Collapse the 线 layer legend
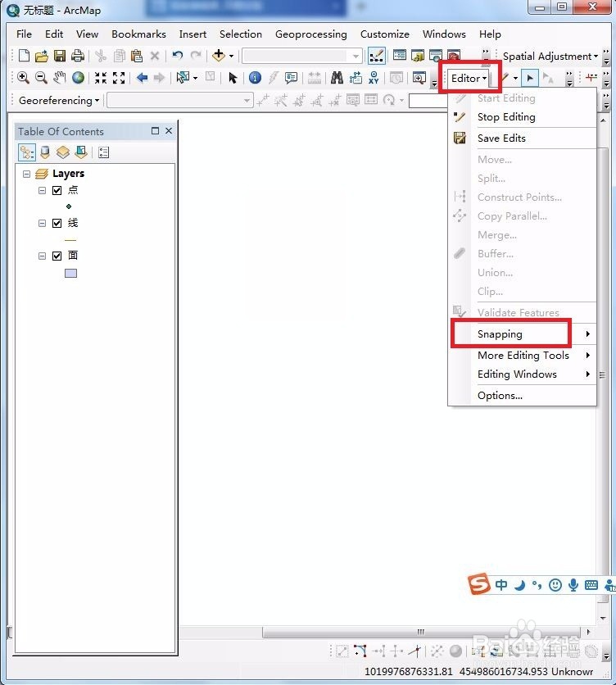 click(x=42, y=223)
